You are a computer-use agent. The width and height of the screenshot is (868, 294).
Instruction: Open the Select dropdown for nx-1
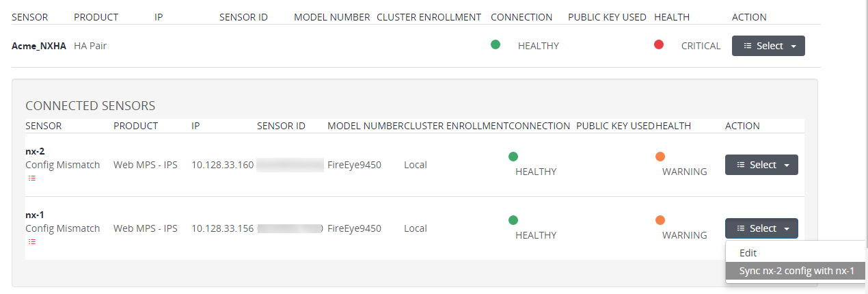[x=761, y=228]
